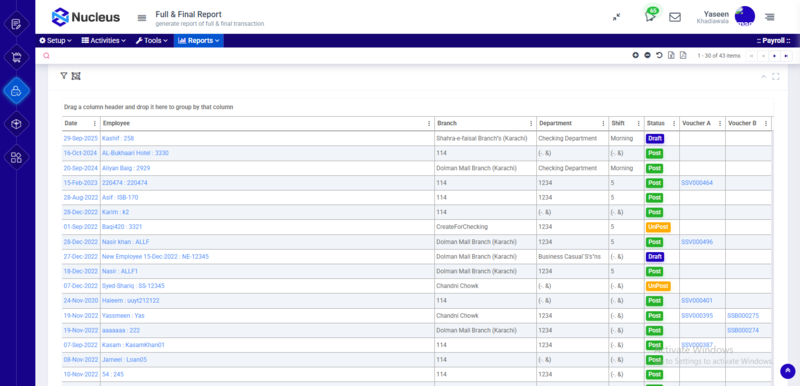Click the '1 - 30 of 43 items' text
The image size is (800, 386).
coord(718,56)
